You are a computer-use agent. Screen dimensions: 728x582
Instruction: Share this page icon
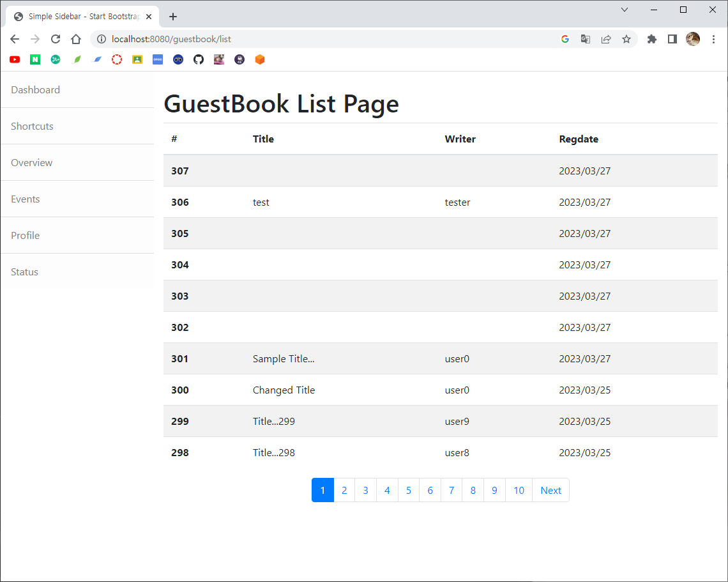coord(606,39)
